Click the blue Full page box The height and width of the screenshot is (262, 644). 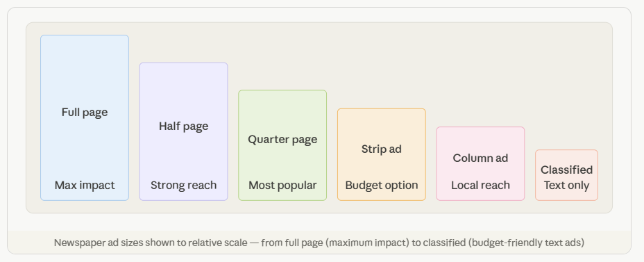[85, 117]
